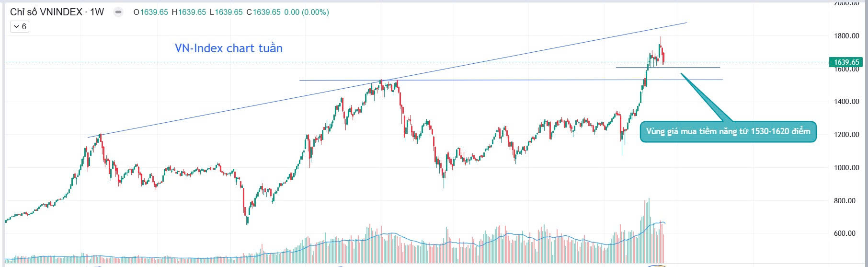Select the "Vùng giá mua tiềm năng" callout
This screenshot has height=267, width=868.
click(728, 131)
